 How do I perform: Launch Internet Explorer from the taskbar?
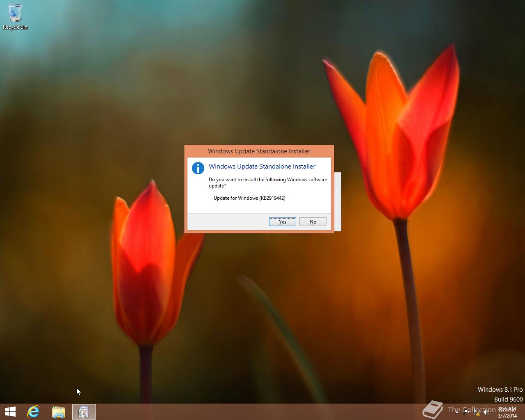click(x=33, y=412)
